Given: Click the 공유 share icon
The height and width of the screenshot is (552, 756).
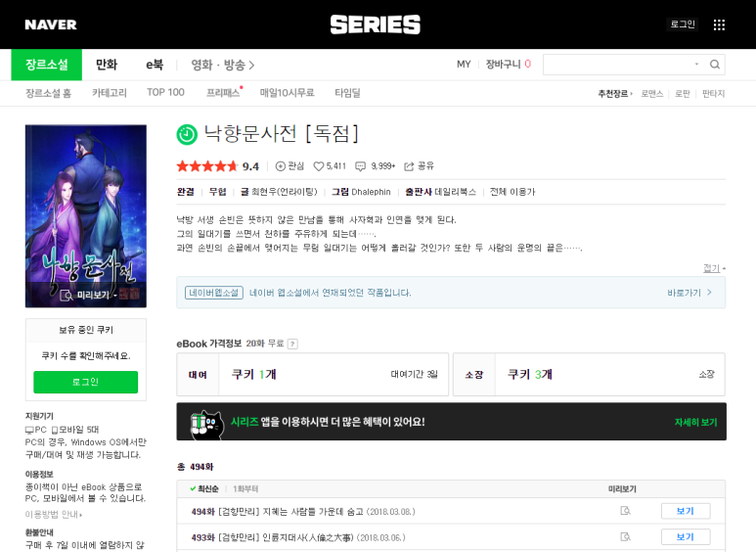Looking at the screenshot, I should click(409, 166).
